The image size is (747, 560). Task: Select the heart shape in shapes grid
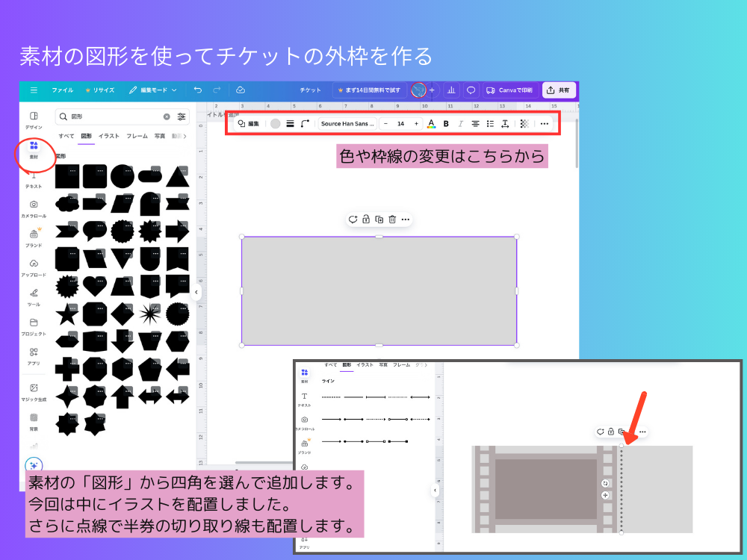pyautogui.click(x=93, y=285)
